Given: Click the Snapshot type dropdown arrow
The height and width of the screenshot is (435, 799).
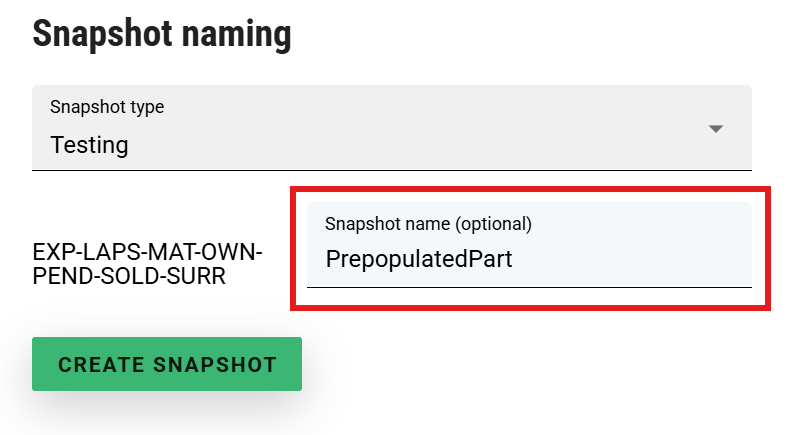Looking at the screenshot, I should pyautogui.click(x=715, y=129).
